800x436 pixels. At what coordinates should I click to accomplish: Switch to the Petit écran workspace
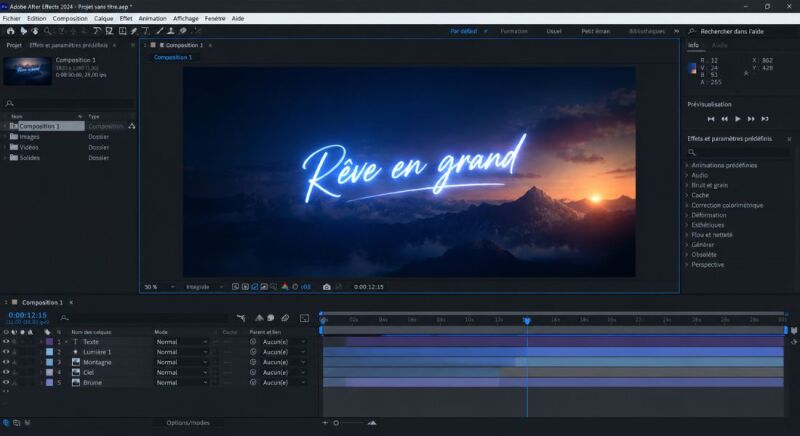pyautogui.click(x=595, y=31)
